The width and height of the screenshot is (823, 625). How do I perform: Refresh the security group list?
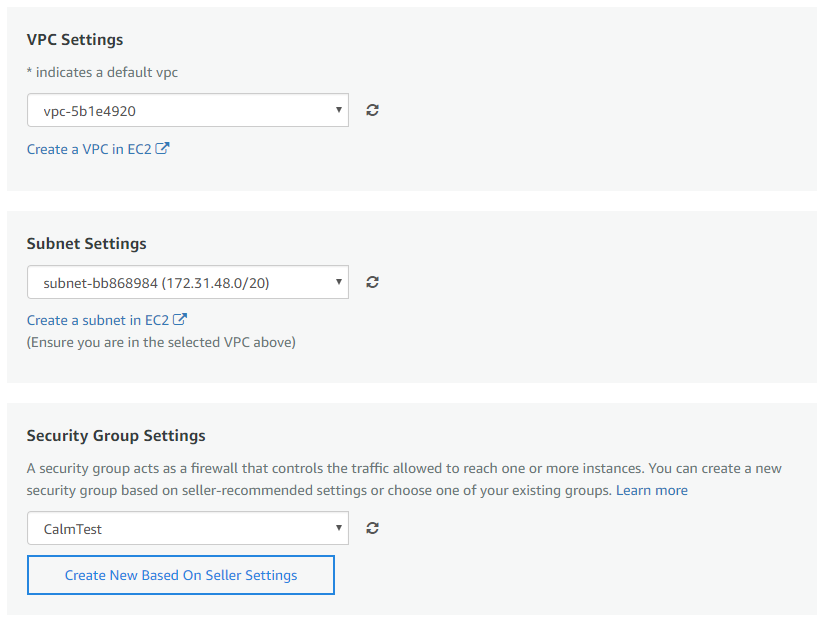pyautogui.click(x=372, y=528)
